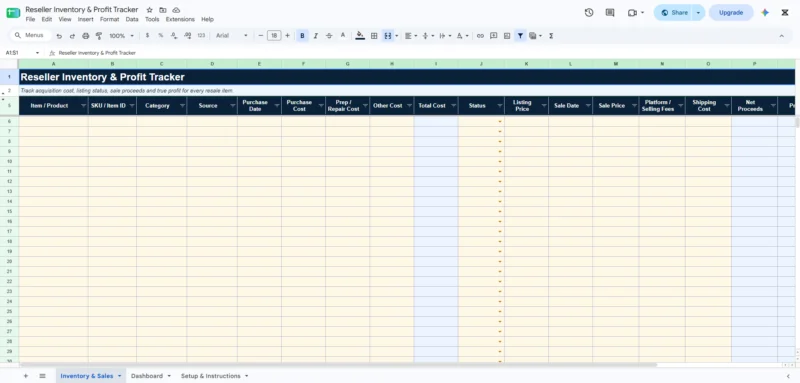Screen dimensions: 800x383
Task: Switch to the Dashboard tab
Action: tap(147, 376)
